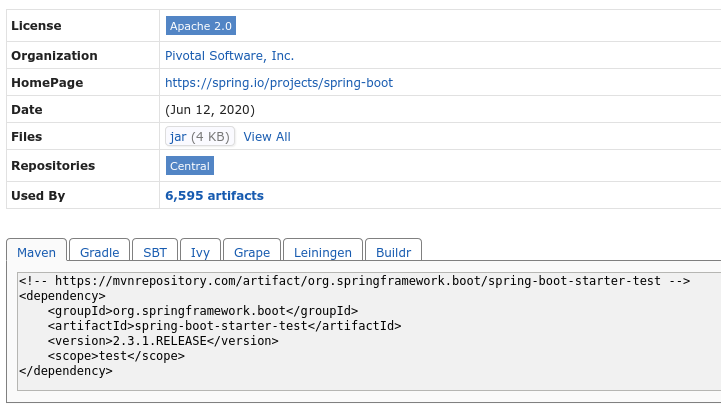Screen dimensions: 721x404
Task: Click View All files link
Action: tap(267, 137)
